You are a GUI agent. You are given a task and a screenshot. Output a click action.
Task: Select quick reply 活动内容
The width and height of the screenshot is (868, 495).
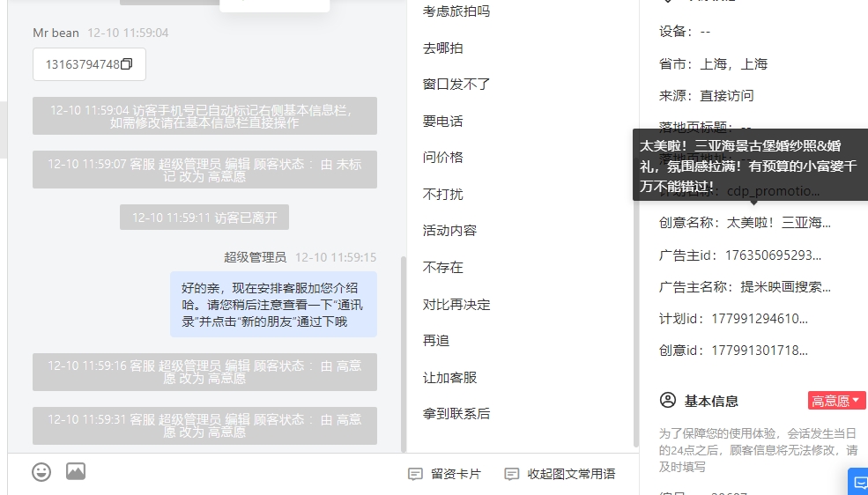point(449,231)
